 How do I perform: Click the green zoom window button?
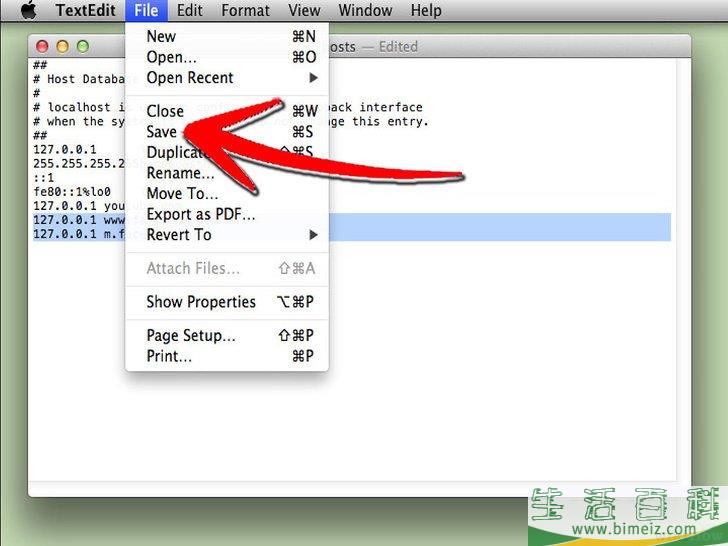pyautogui.click(x=83, y=46)
